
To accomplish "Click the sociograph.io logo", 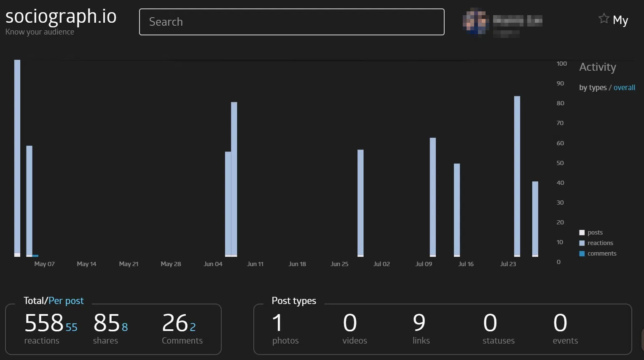I will (61, 17).
